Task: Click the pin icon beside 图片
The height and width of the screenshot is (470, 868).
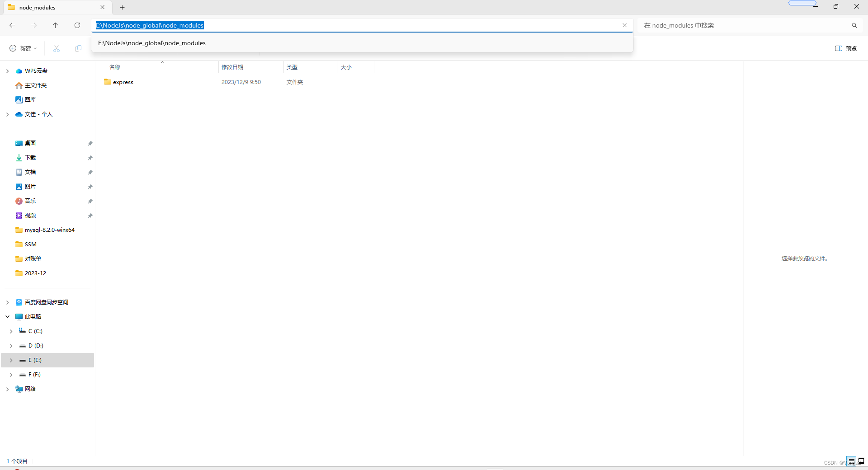Action: [90, 187]
